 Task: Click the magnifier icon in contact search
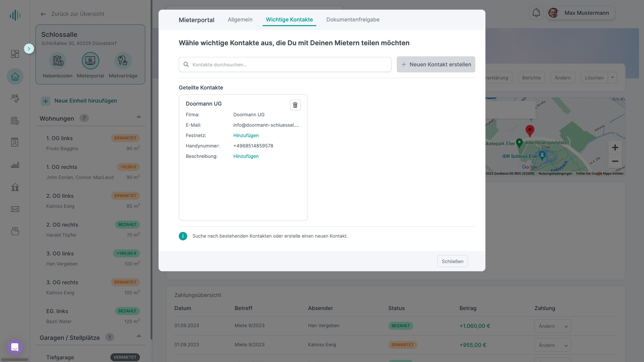click(186, 64)
